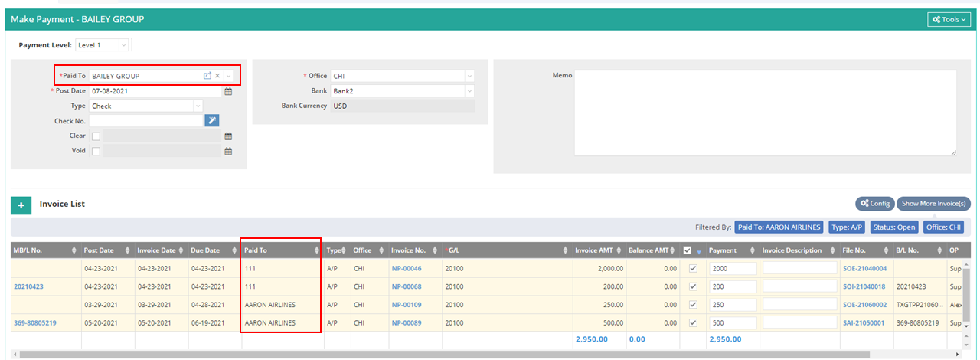Viewport: 980px width, 360px height.
Task: Clear the Paid To field with X icon
Action: tap(217, 76)
